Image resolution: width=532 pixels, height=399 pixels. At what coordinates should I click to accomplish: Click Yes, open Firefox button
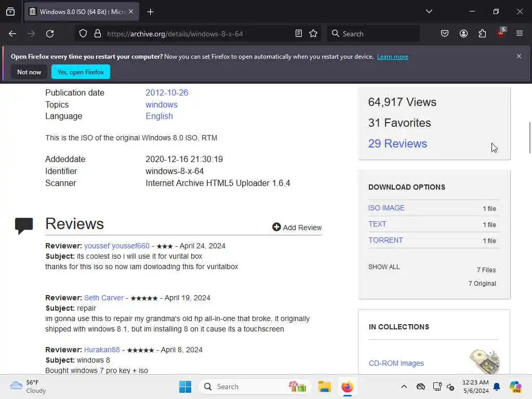click(81, 72)
